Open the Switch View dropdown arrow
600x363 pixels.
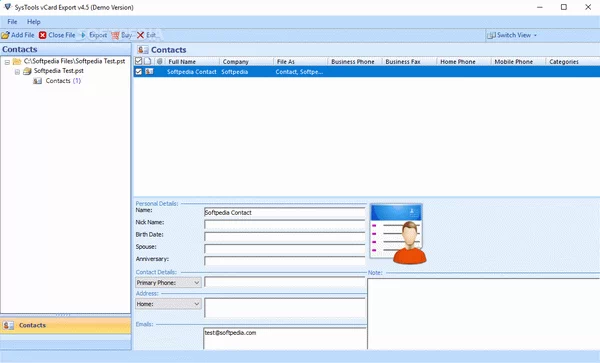pos(535,35)
